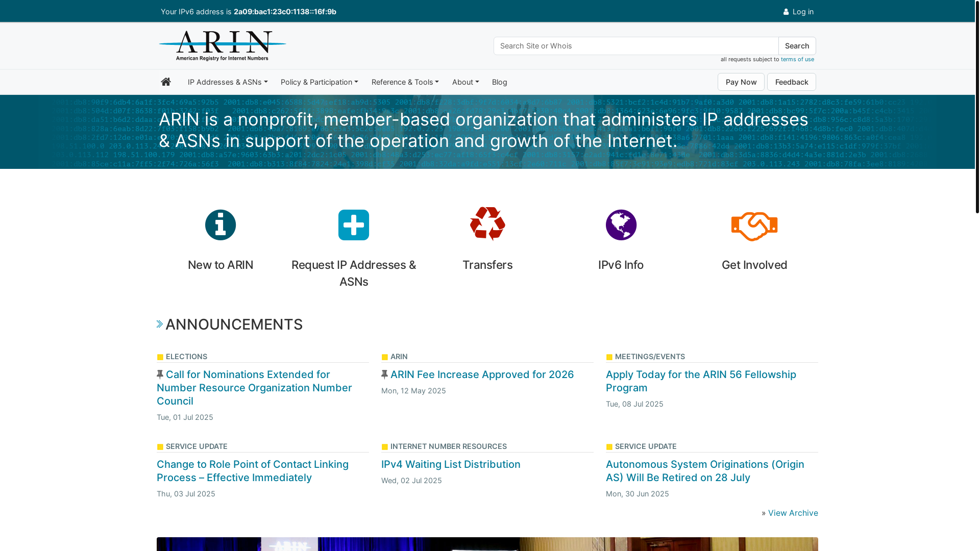
Task: Click the ANNOUNCEMENTS heading
Action: (234, 324)
